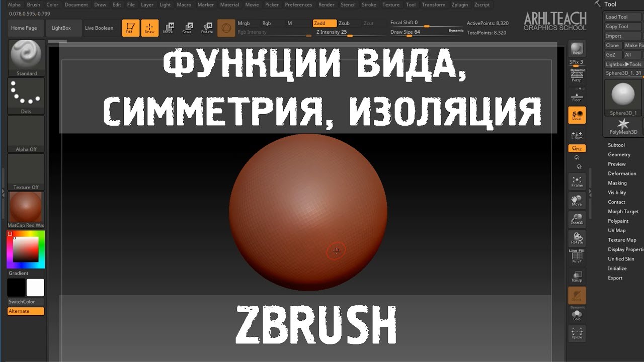644x362 pixels.
Task: Select the Rotate tool in top shelf
Action: tap(207, 28)
